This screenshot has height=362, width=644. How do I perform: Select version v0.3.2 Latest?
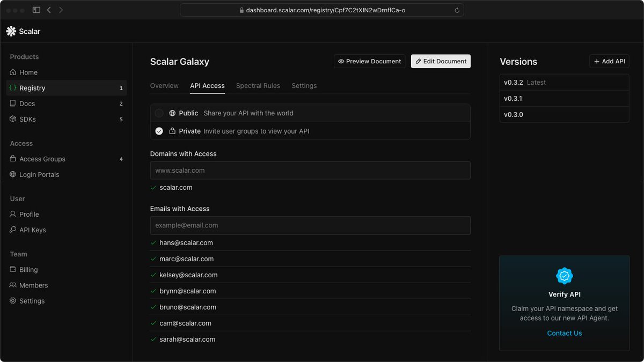coord(565,82)
